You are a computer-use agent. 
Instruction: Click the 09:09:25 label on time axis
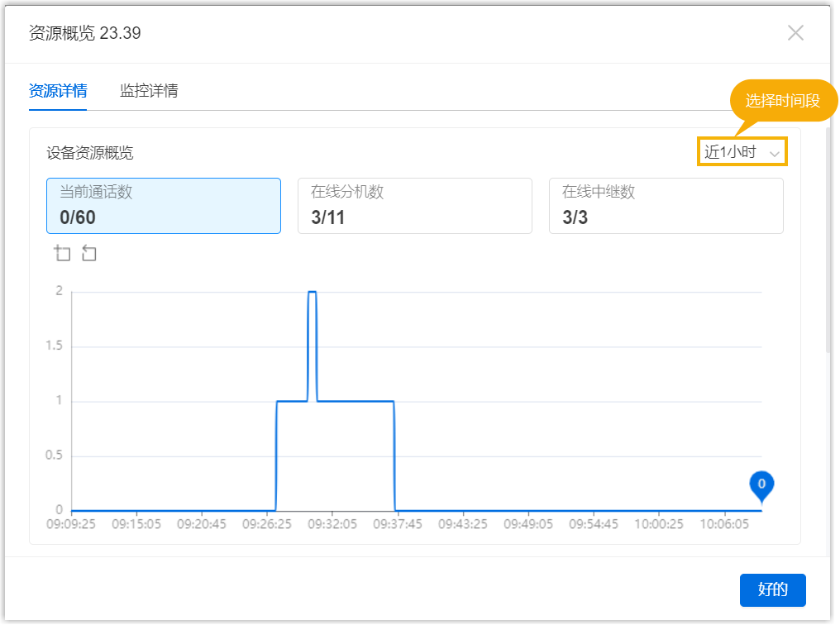click(x=72, y=524)
